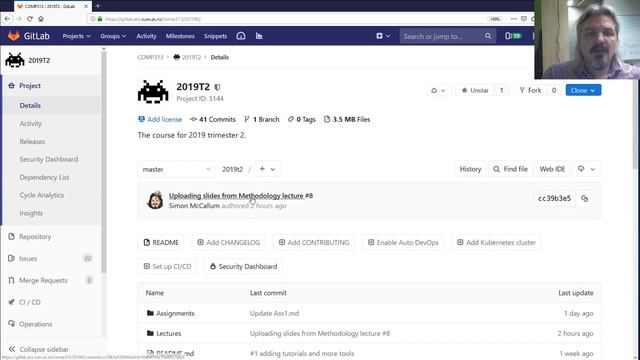Click the search magnifier icon
Screen dimensions: 640x360
click(x=488, y=36)
